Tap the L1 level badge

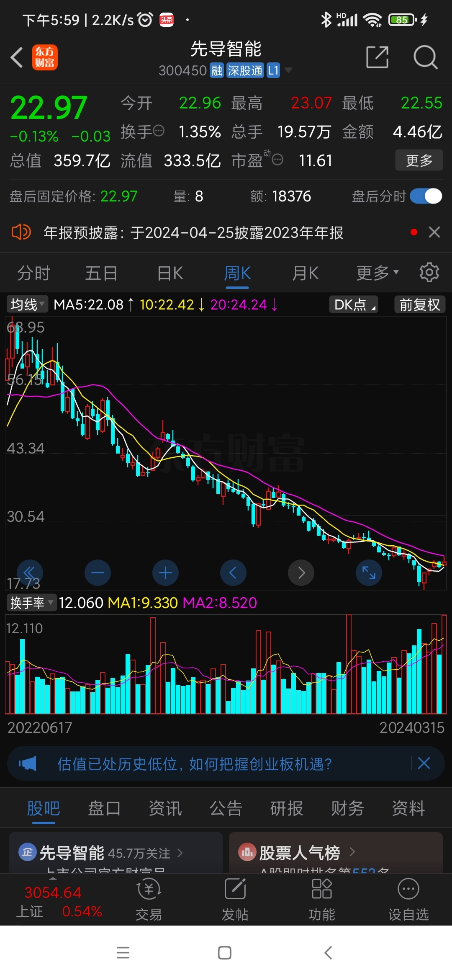click(273, 70)
